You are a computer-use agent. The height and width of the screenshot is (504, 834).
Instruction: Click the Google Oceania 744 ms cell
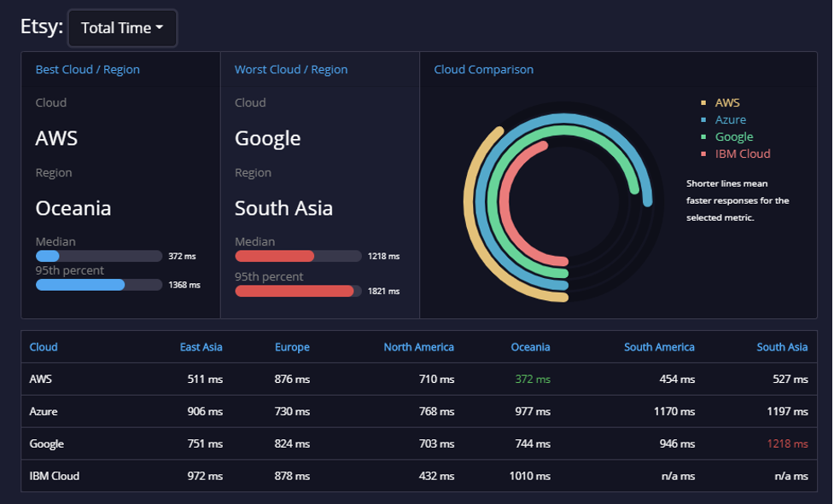(x=533, y=443)
